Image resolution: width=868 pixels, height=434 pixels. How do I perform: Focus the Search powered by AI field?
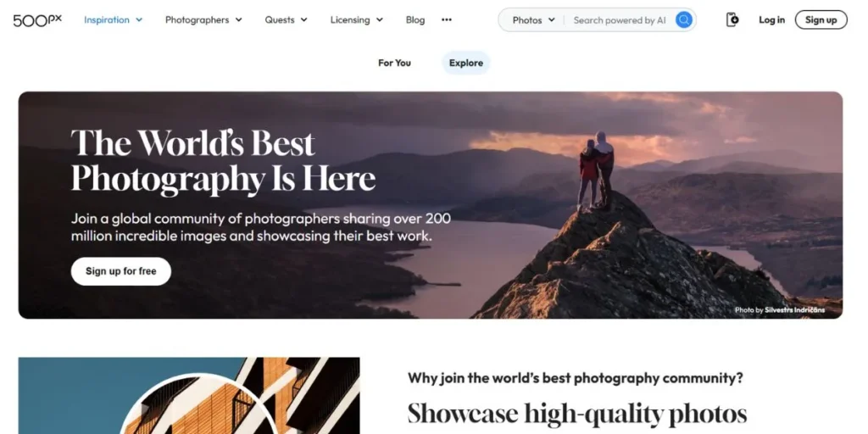click(x=620, y=20)
